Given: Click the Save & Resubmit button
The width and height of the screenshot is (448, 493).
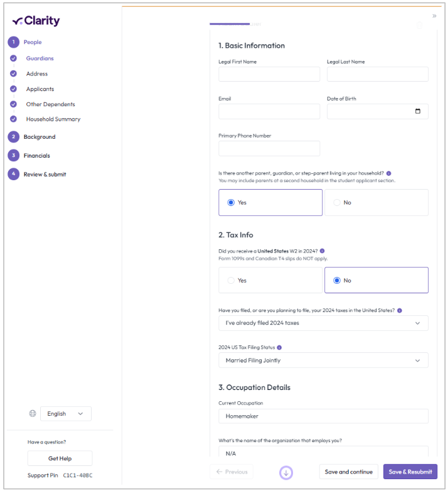Looking at the screenshot, I should tap(410, 472).
